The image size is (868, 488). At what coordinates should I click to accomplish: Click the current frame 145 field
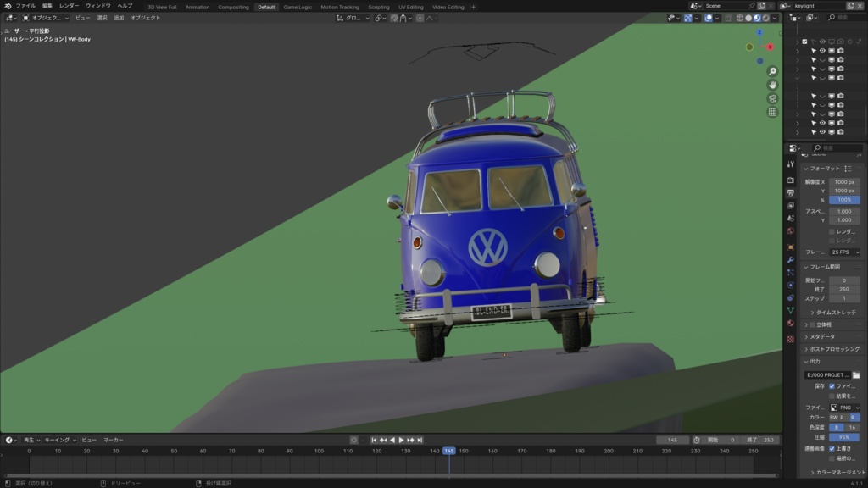point(672,440)
